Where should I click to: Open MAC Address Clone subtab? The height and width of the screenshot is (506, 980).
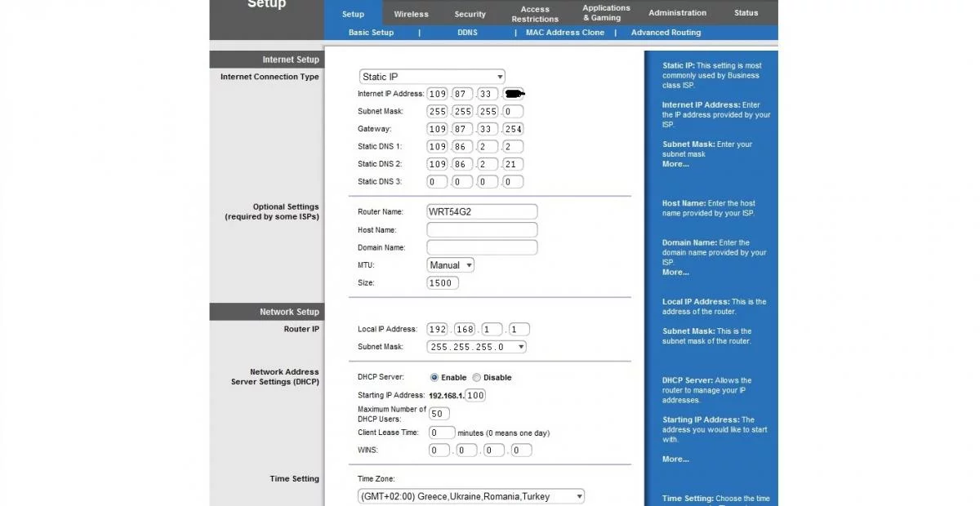(x=565, y=33)
